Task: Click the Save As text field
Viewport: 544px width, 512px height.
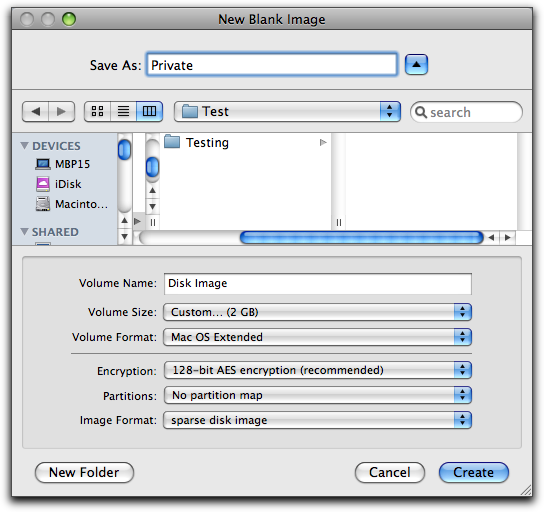Action: click(x=272, y=65)
